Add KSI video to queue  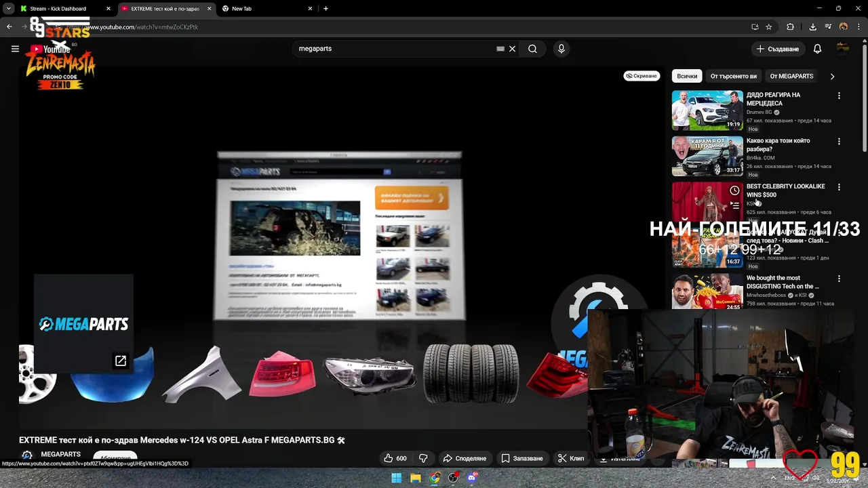(x=734, y=205)
